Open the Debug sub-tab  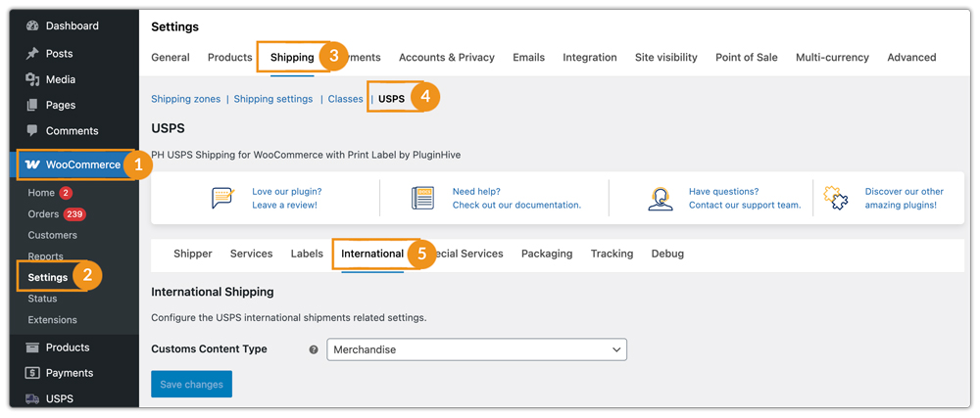667,254
